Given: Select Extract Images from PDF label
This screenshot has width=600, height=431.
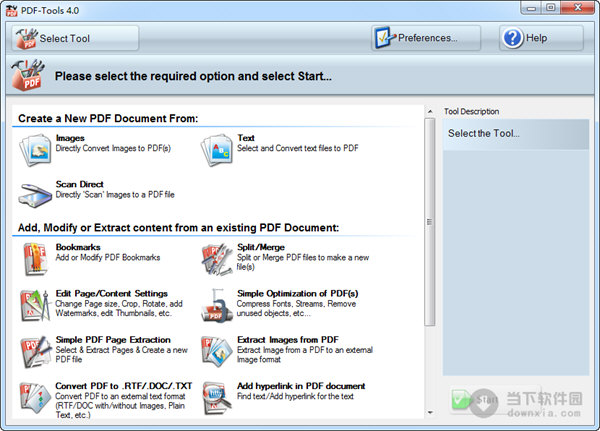Looking at the screenshot, I should point(288,340).
